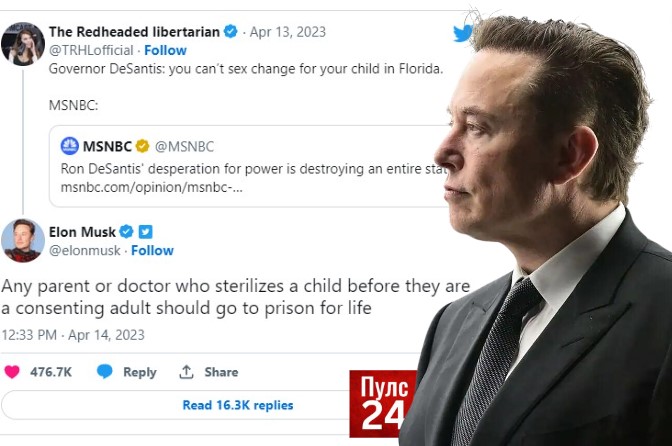Follow @TRHLofficial
This screenshot has height=446, width=672.
(x=165, y=49)
